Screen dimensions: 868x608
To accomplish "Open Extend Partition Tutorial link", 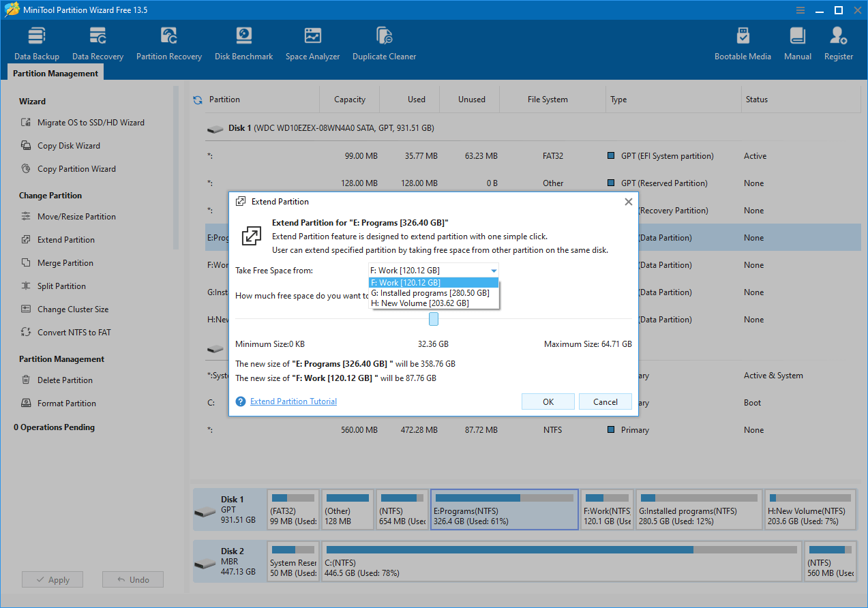I will (293, 401).
